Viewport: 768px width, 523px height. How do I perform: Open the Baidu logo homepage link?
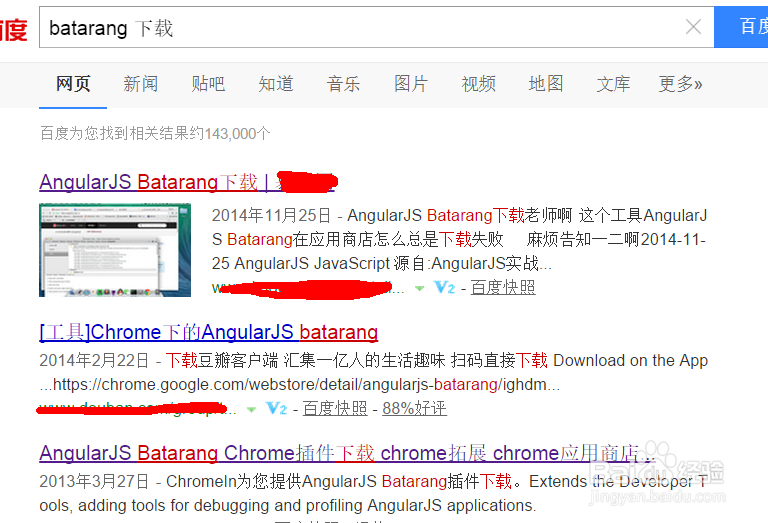pyautogui.click(x=13, y=29)
